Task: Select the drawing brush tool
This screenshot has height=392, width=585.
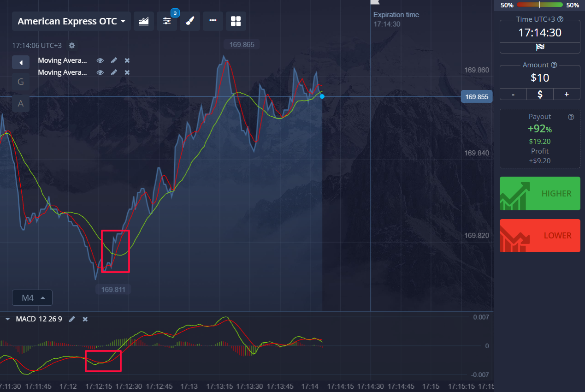Action: tap(190, 21)
